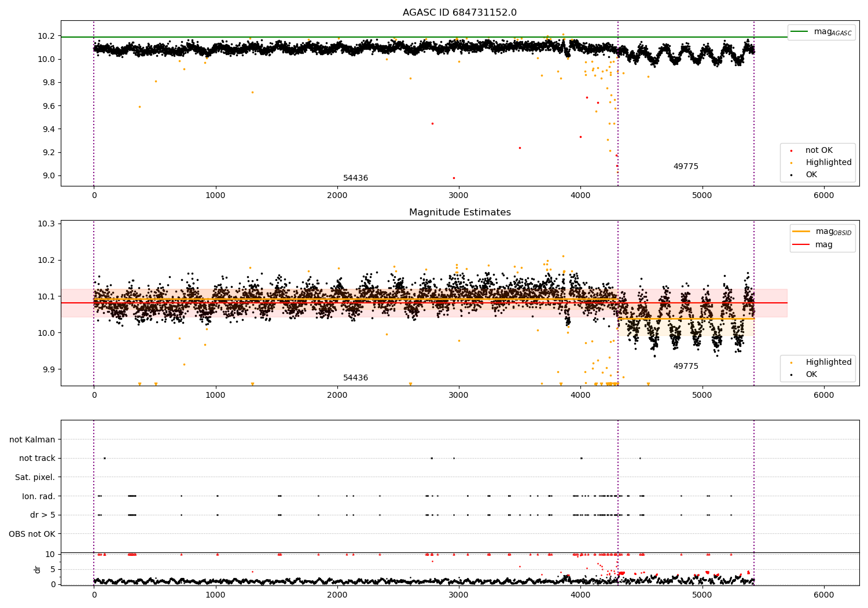Click the '10.3' y-tick of Magnitude Estimates plot
Screen dimensions: 868x608
tap(46, 224)
